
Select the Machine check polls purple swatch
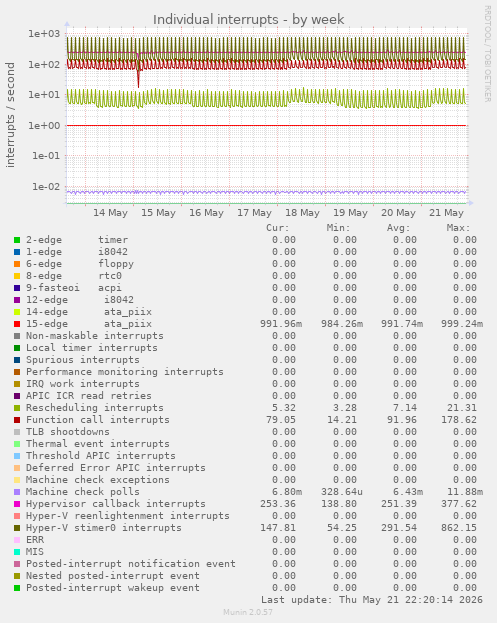point(17,492)
